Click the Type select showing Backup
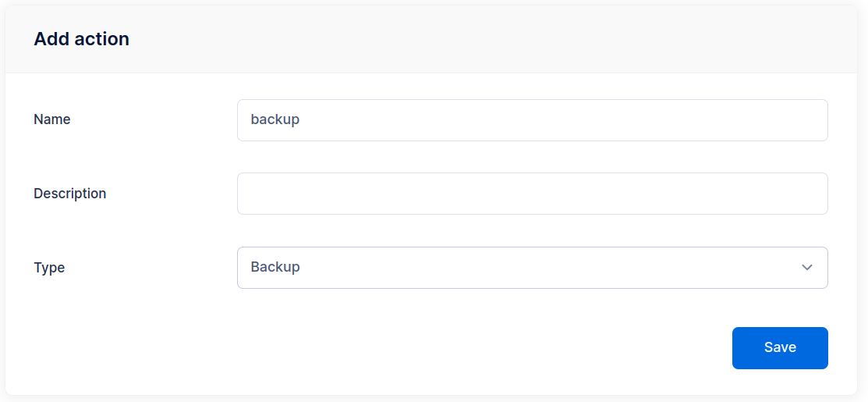 532,268
